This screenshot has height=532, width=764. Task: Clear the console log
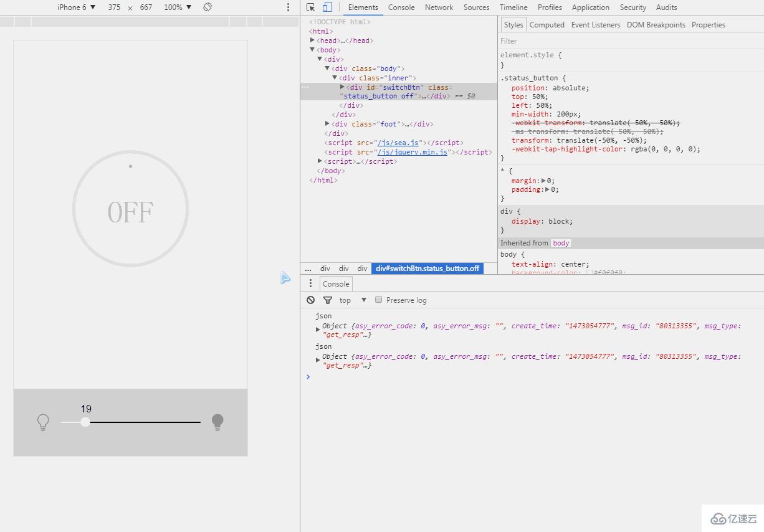(310, 300)
